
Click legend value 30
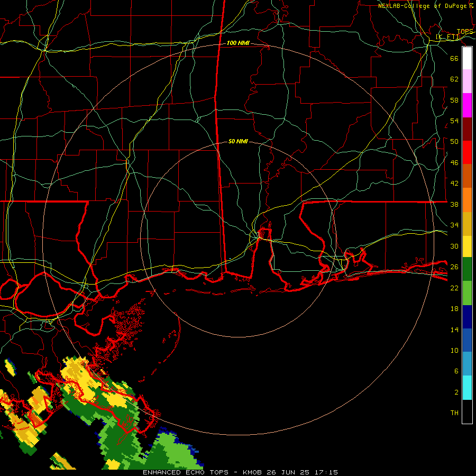tap(454, 246)
